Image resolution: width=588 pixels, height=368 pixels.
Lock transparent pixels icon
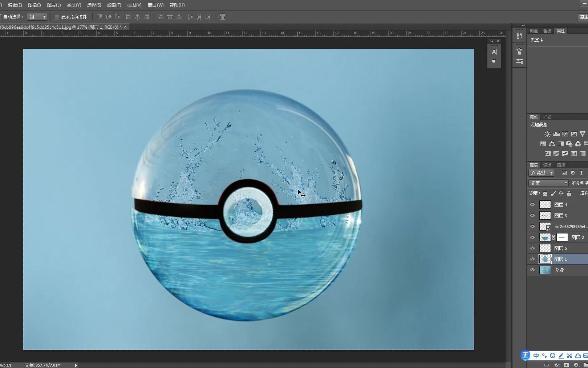(545, 193)
